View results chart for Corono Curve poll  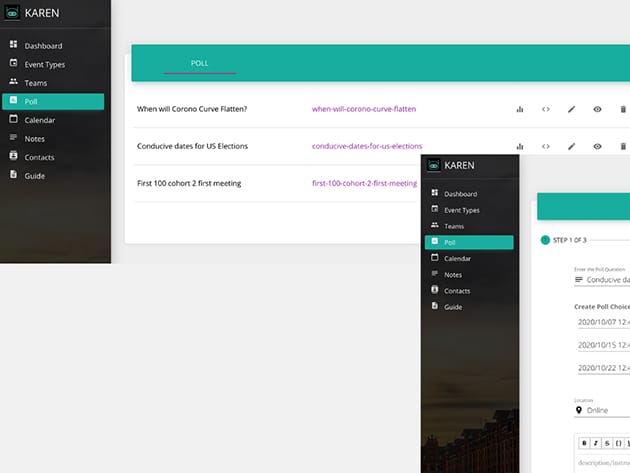pyautogui.click(x=520, y=109)
